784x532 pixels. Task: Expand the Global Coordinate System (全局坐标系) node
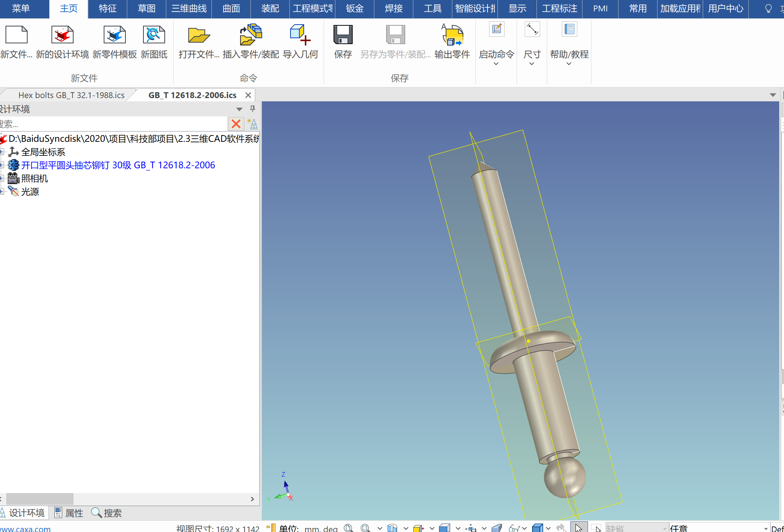[x=2, y=152]
